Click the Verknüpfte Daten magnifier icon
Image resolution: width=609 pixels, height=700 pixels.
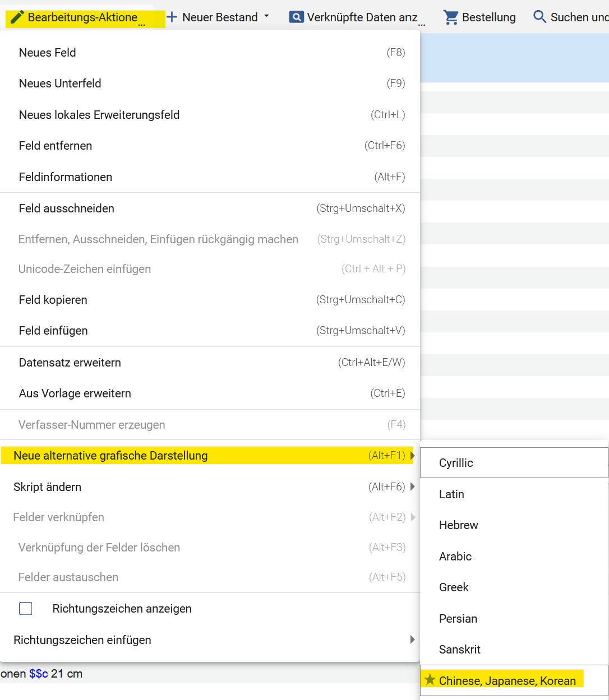pyautogui.click(x=296, y=17)
